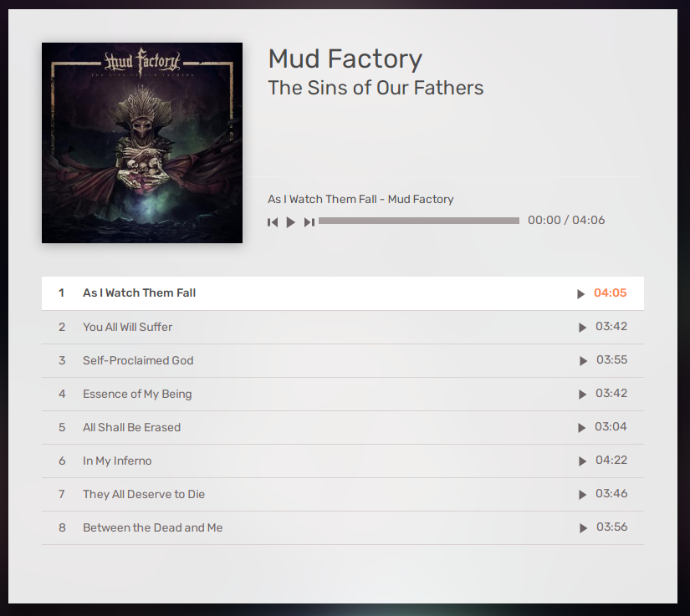The height and width of the screenshot is (616, 690).
Task: Click the Mud Factory artist heading
Action: [x=345, y=59]
